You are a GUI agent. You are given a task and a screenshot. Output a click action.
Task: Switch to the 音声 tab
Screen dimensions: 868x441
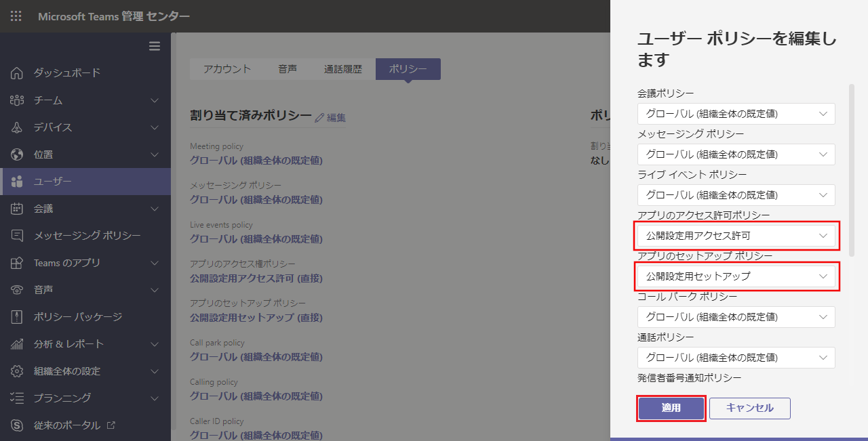pyautogui.click(x=288, y=69)
